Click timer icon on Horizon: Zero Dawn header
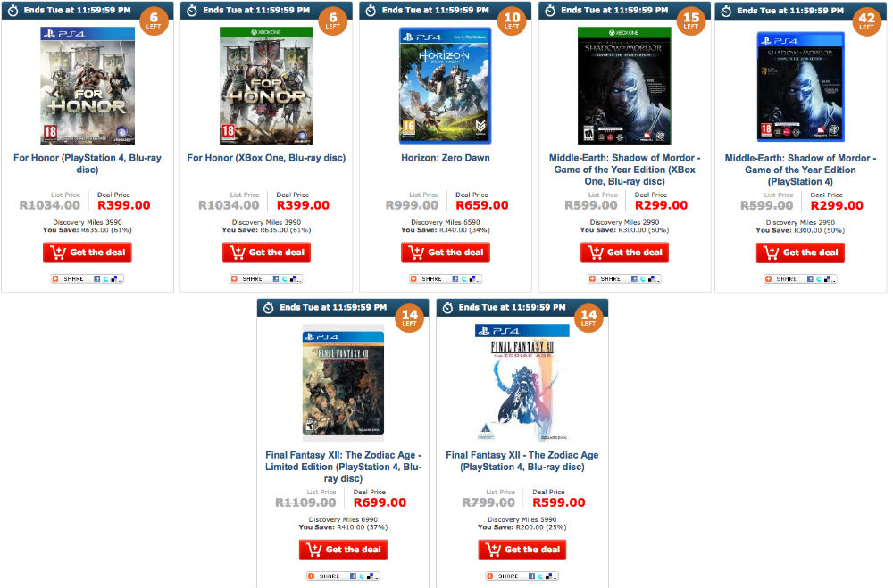 pos(371,10)
